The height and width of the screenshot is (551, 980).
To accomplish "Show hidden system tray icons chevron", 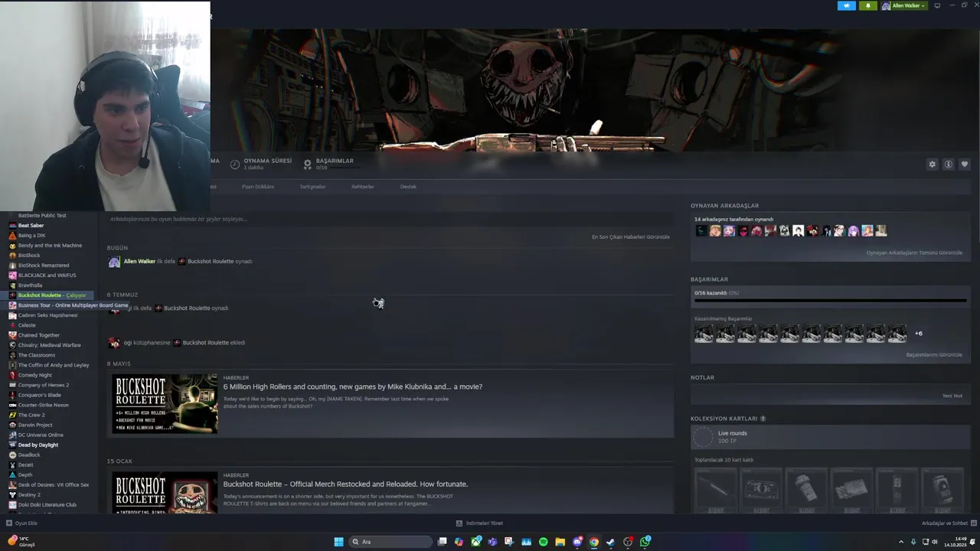I will [x=902, y=542].
